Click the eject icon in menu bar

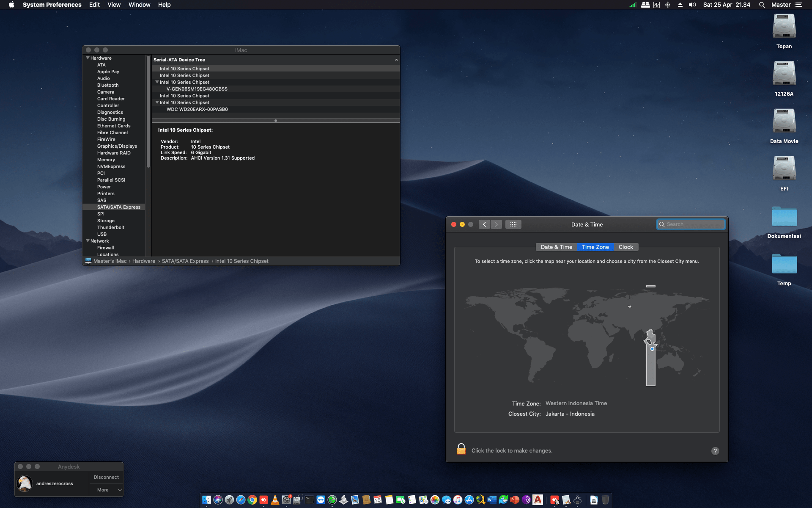[680, 5]
